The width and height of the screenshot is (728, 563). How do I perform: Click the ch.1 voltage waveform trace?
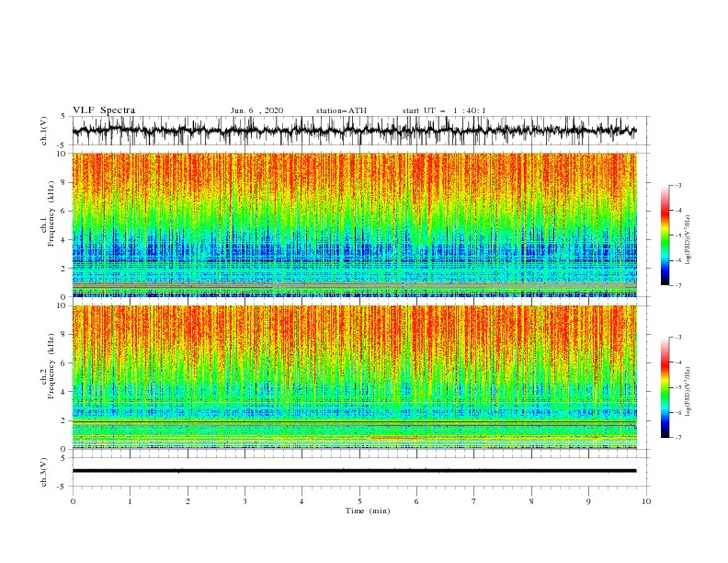[354, 131]
